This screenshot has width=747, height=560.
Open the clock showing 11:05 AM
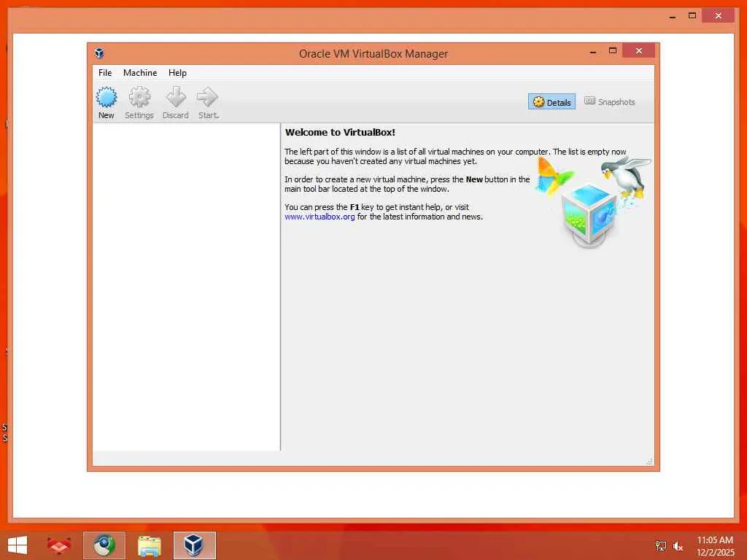coord(715,546)
